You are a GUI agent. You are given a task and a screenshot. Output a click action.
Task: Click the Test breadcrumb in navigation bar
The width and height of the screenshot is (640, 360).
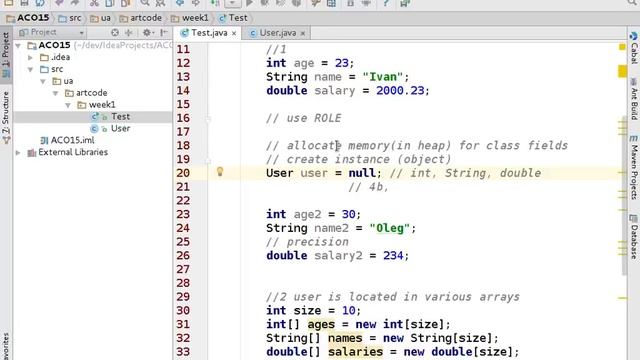(233, 18)
